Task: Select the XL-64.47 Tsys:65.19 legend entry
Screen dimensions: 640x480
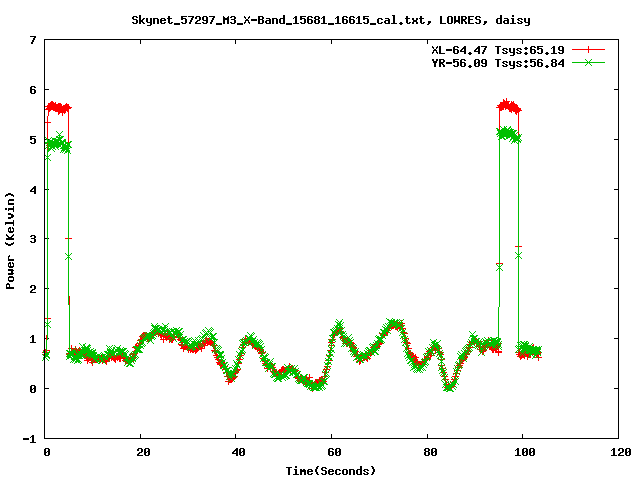Action: (498, 50)
